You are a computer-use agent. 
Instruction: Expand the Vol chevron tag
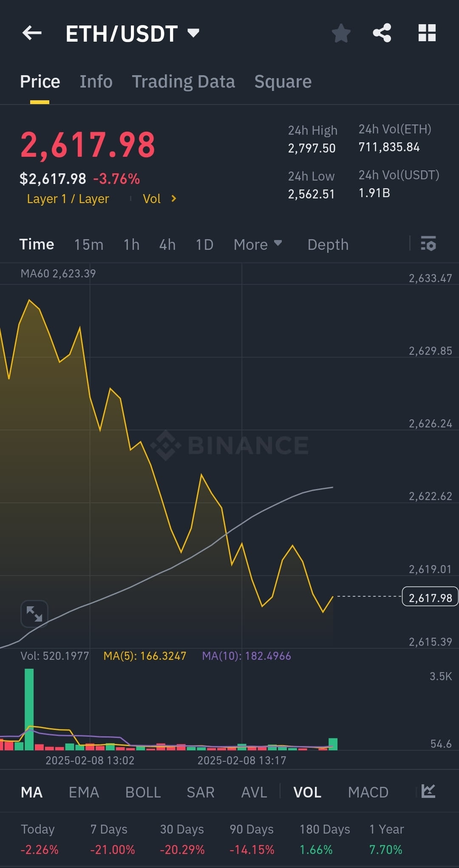coord(159,198)
